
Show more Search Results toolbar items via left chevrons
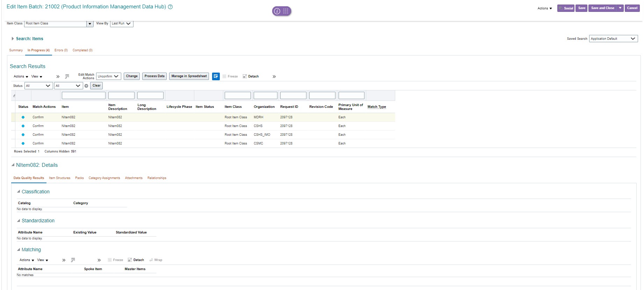tap(58, 76)
